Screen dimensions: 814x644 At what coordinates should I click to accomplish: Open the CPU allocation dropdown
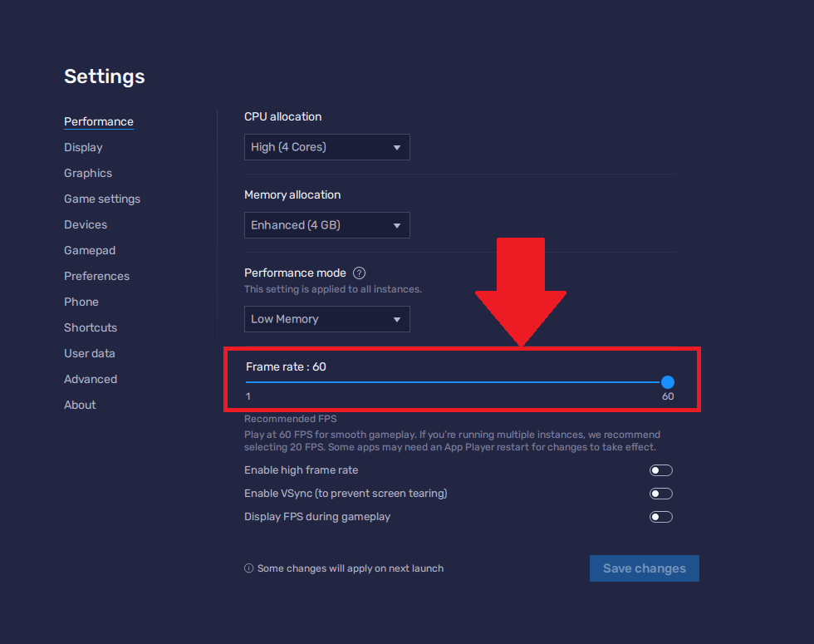click(x=326, y=147)
